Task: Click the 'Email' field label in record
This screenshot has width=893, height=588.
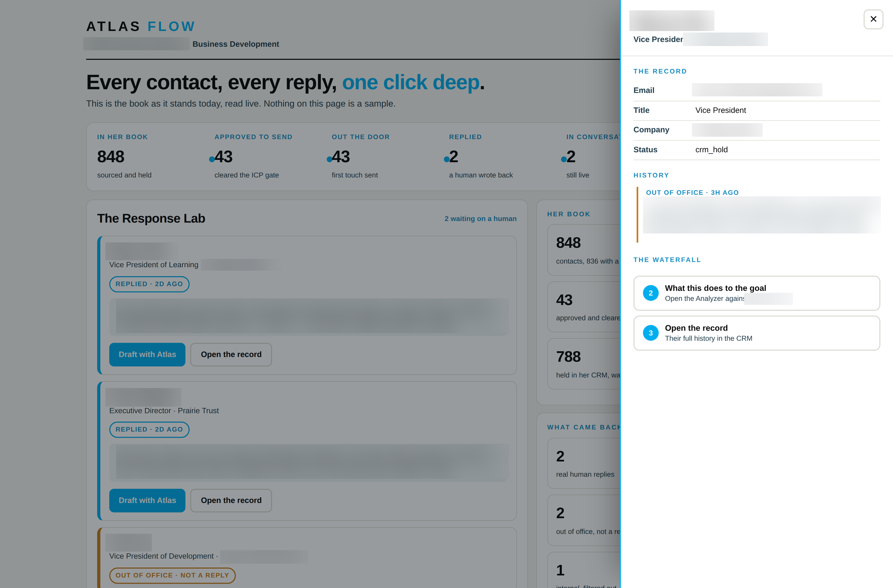Action: [643, 90]
